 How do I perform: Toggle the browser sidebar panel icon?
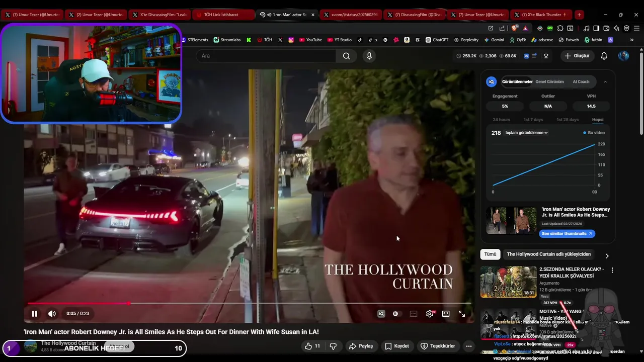[x=596, y=28]
